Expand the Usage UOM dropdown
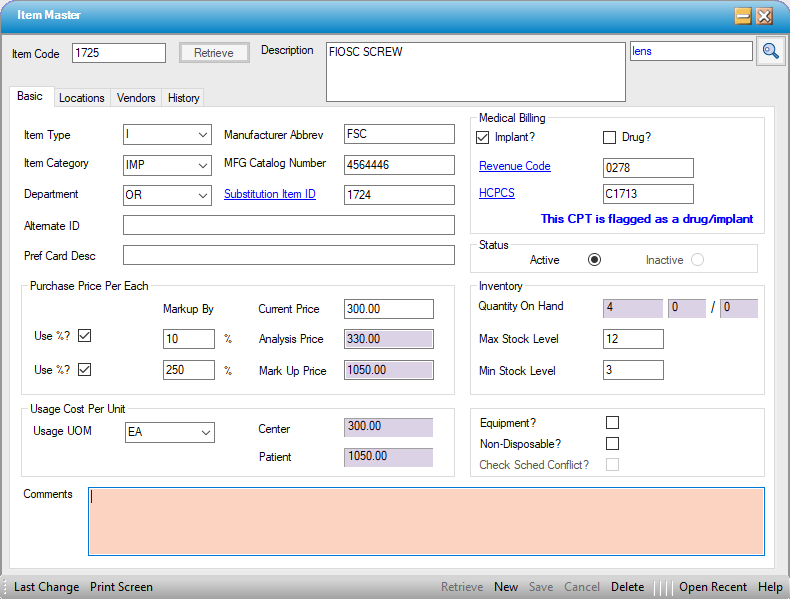This screenshot has height=599, width=790. point(206,433)
